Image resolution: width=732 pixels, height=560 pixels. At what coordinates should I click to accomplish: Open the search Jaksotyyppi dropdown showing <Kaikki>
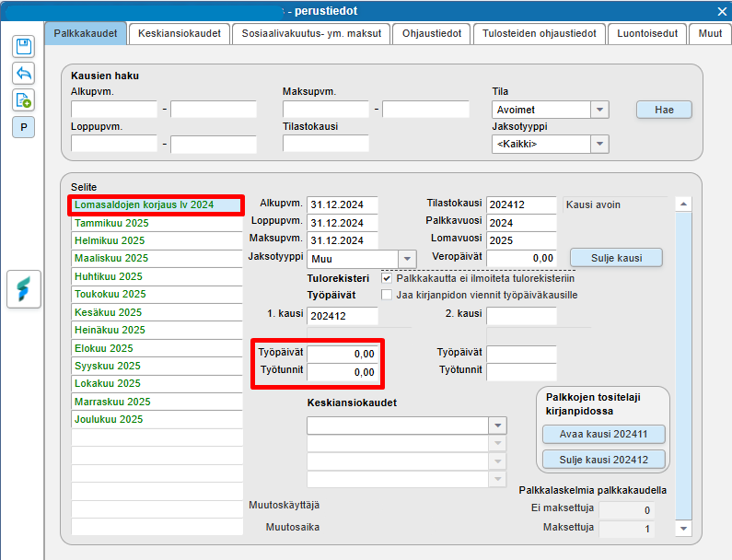click(x=599, y=144)
